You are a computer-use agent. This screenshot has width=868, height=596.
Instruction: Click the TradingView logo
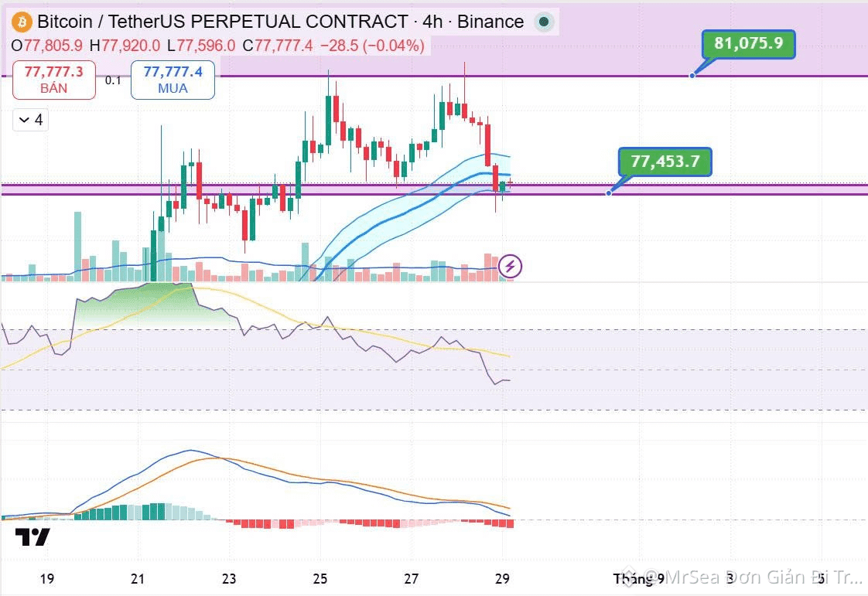[32, 536]
